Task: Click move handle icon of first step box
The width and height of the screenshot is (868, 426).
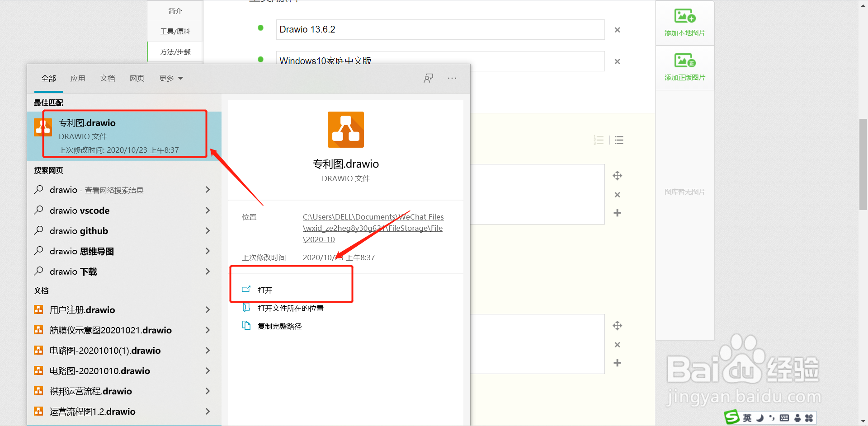Action: (617, 175)
